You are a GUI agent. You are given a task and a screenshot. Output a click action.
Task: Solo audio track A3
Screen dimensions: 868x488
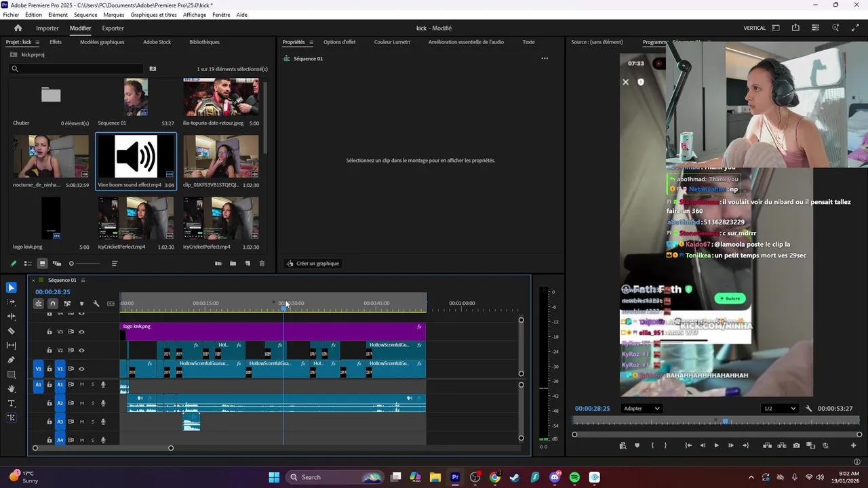pyautogui.click(x=93, y=422)
